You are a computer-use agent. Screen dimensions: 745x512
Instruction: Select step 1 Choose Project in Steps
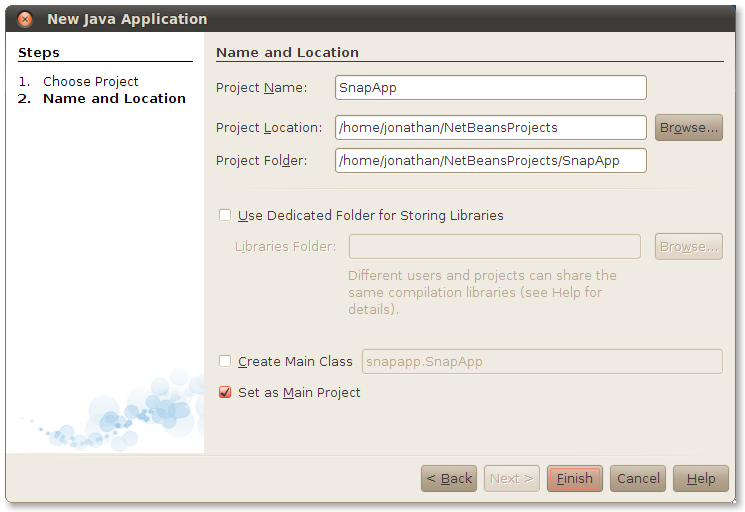tap(90, 82)
